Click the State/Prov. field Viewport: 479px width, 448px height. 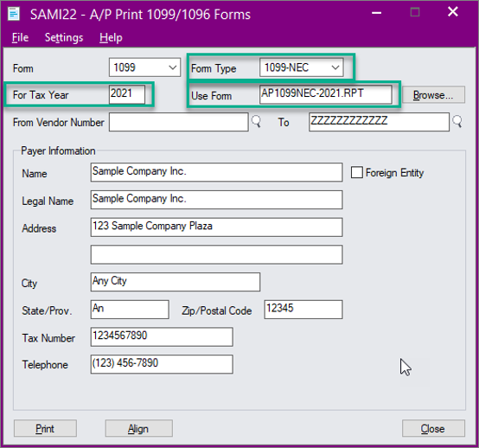click(x=130, y=310)
